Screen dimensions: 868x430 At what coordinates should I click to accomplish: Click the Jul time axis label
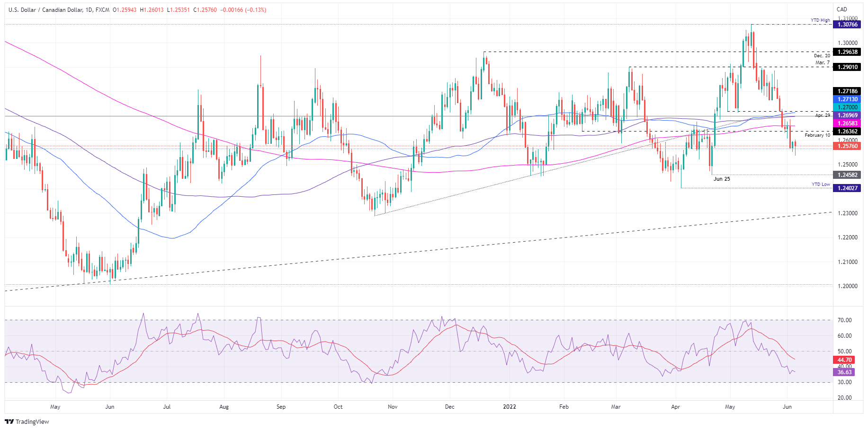(x=167, y=407)
